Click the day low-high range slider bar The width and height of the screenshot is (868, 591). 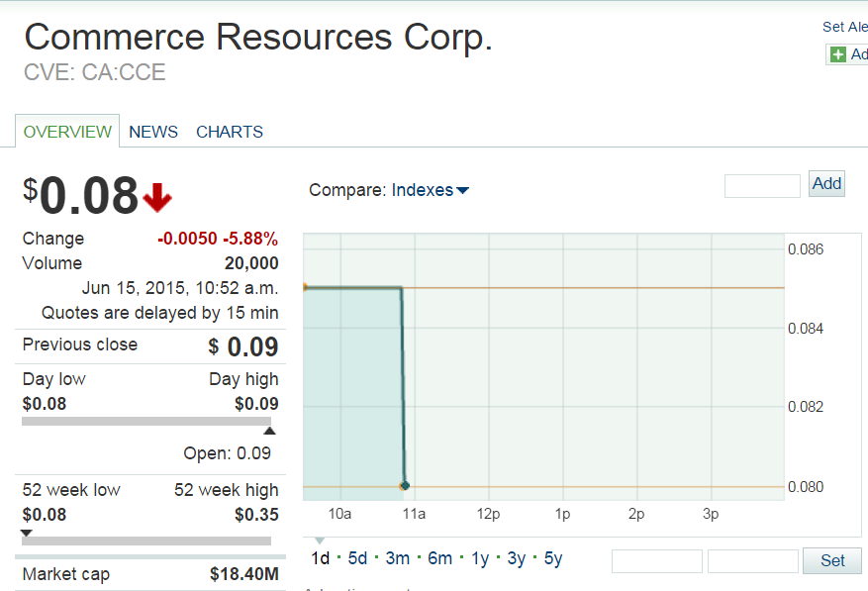click(x=148, y=423)
